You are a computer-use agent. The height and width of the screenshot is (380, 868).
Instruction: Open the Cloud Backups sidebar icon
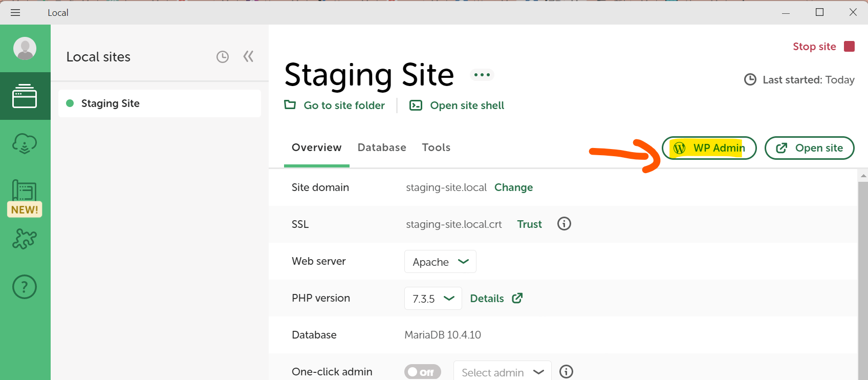coord(25,144)
